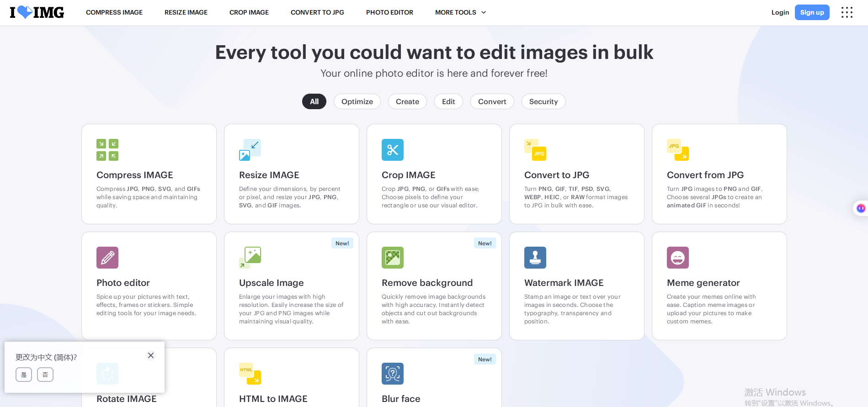The image size is (868, 407).
Task: Select the Optimize filter tab
Action: [357, 101]
